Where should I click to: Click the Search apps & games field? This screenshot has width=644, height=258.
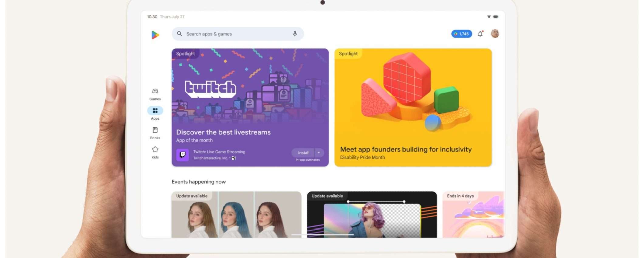tap(238, 34)
